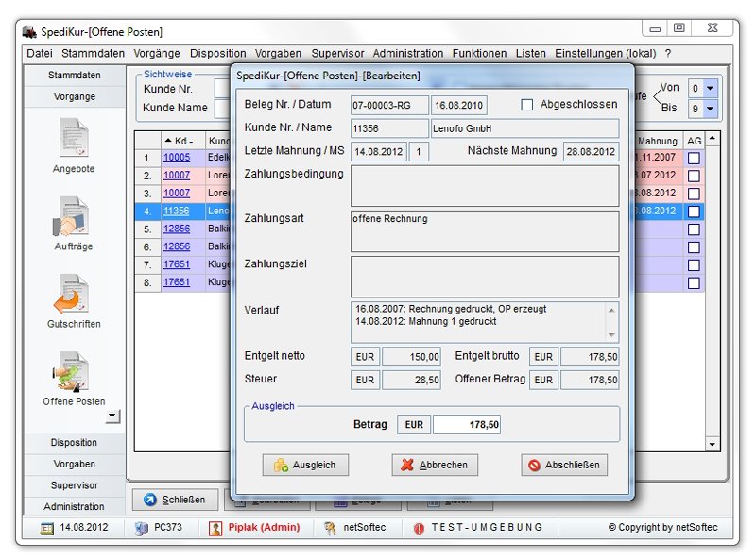
Task: Click the Abschließen button
Action: [564, 465]
